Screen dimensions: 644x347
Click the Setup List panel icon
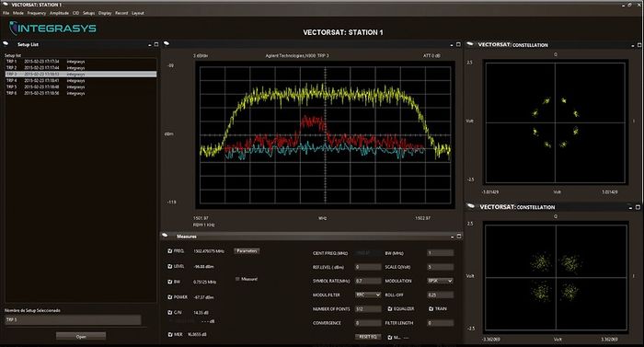click(6, 43)
